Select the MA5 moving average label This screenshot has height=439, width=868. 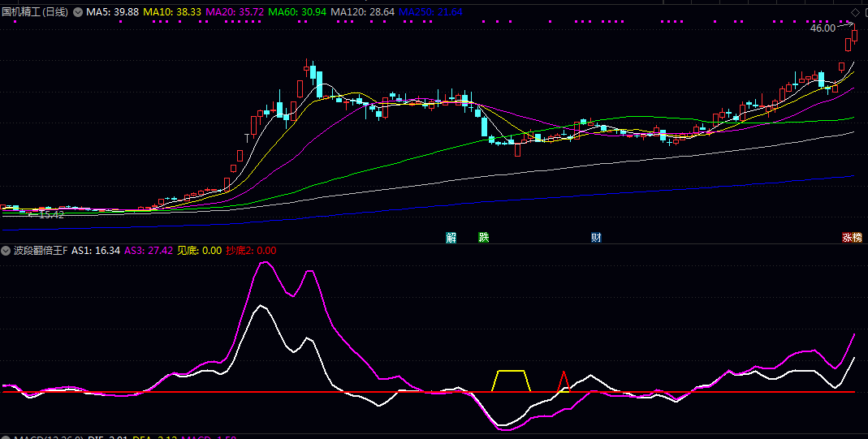pyautogui.click(x=112, y=12)
